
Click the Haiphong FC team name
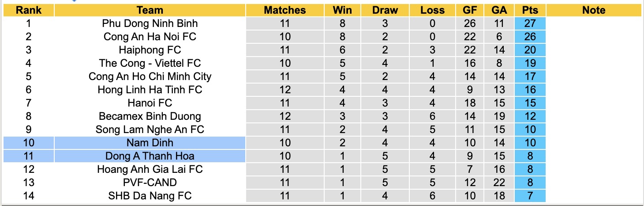pyautogui.click(x=150, y=50)
